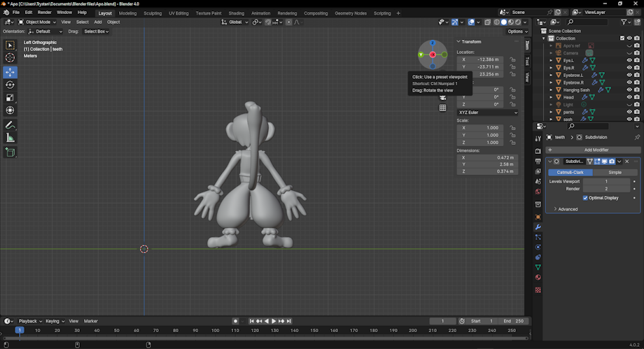
Task: Hide Hanging Sash in viewport
Action: [x=629, y=90]
